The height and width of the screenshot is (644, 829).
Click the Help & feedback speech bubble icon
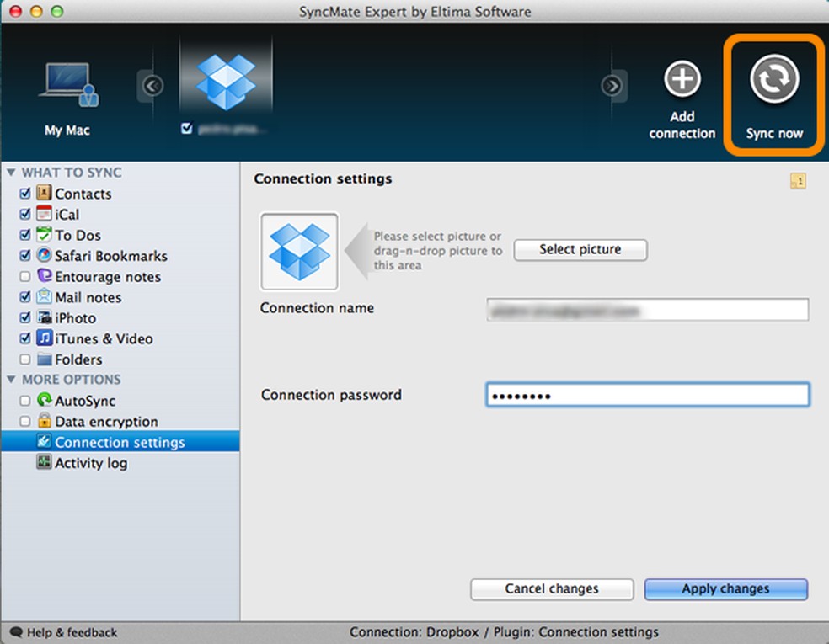click(16, 632)
